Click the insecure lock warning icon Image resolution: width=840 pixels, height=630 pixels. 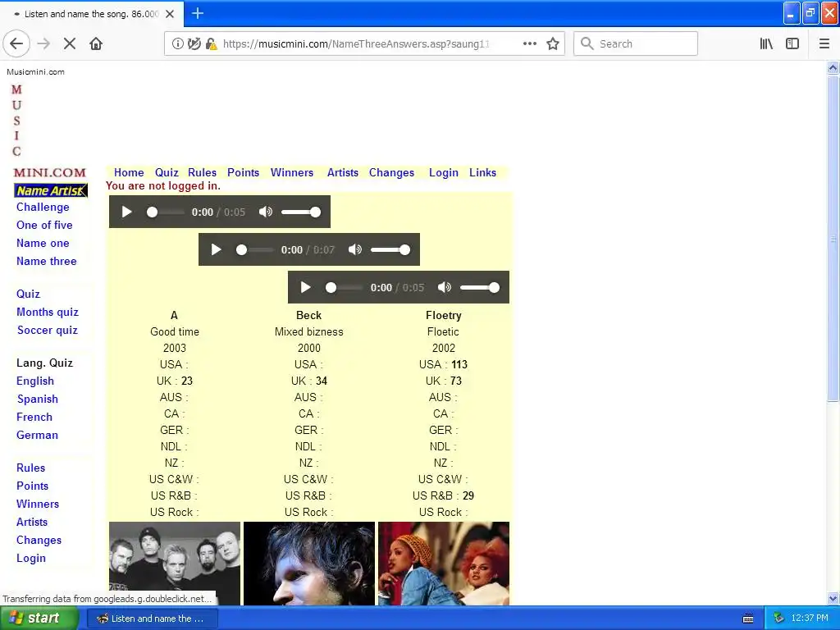[212, 44]
